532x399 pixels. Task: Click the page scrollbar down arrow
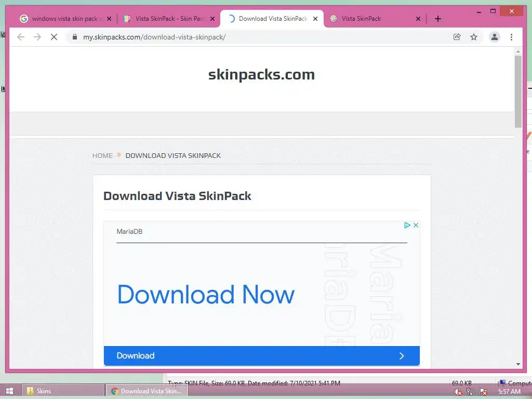coord(518,364)
